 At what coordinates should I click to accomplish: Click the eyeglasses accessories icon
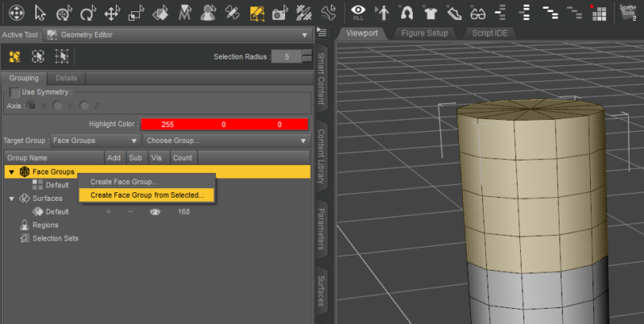pos(477,13)
